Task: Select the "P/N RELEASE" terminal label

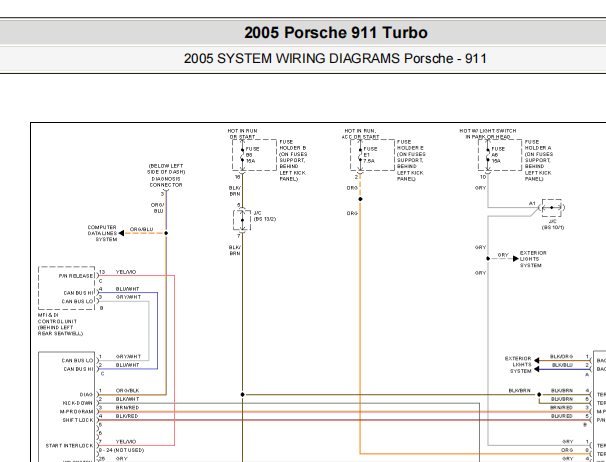Action: pyautogui.click(x=76, y=276)
